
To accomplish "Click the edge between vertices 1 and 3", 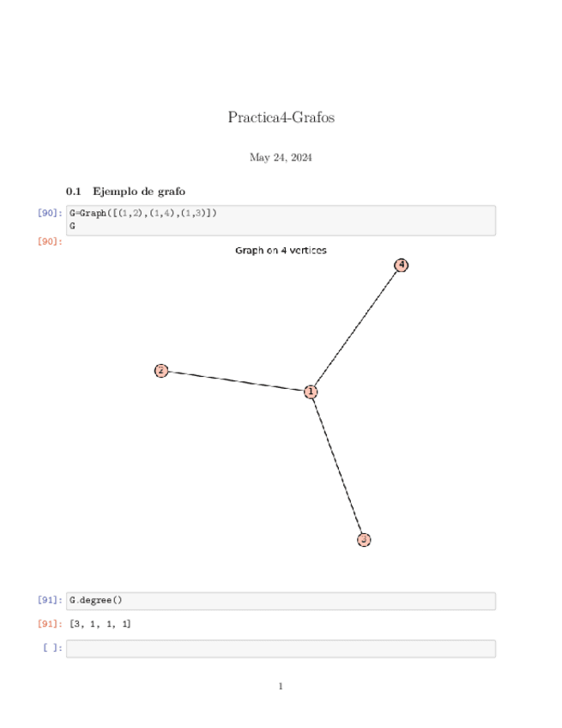I will pos(337,465).
